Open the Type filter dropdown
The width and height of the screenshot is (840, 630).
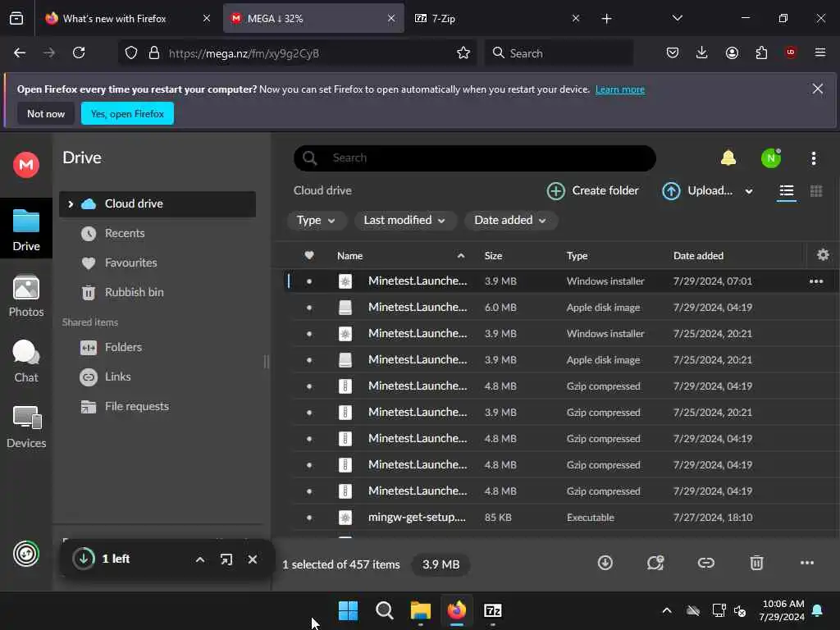pos(316,220)
